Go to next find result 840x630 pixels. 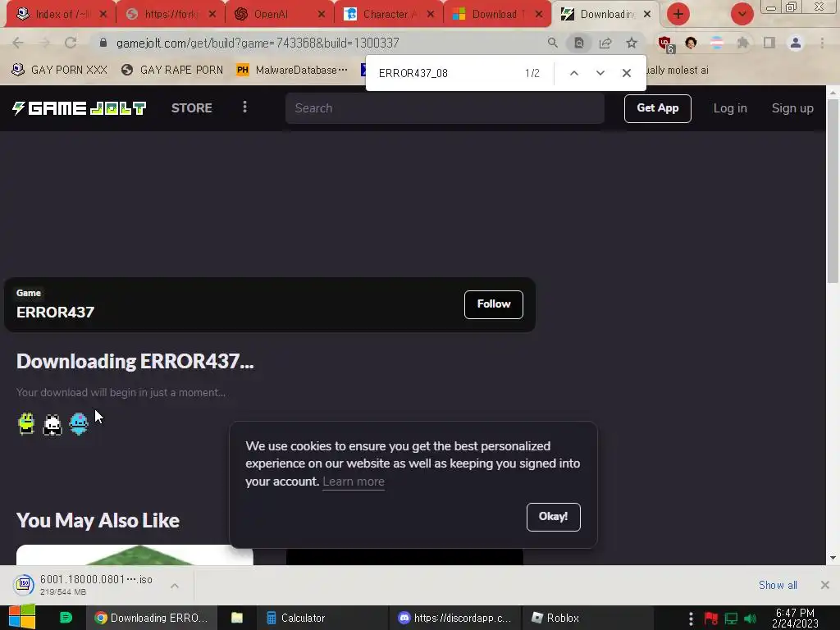tap(600, 73)
